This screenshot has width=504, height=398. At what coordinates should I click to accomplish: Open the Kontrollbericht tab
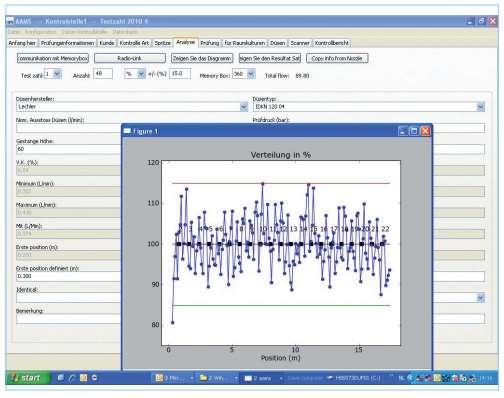click(332, 43)
